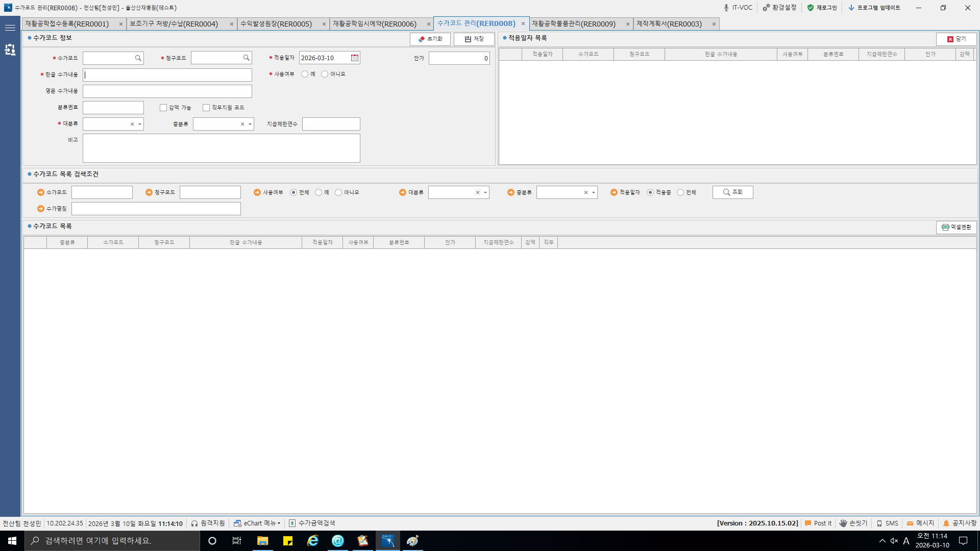Open Internet Explorer on taskbar
This screenshot has width=980, height=551.
point(313,541)
